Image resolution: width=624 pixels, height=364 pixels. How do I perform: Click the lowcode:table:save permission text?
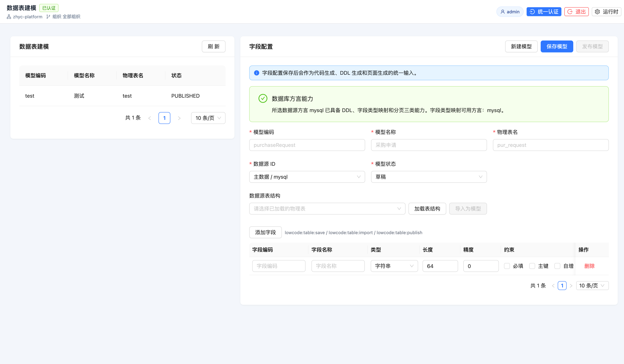pyautogui.click(x=305, y=232)
